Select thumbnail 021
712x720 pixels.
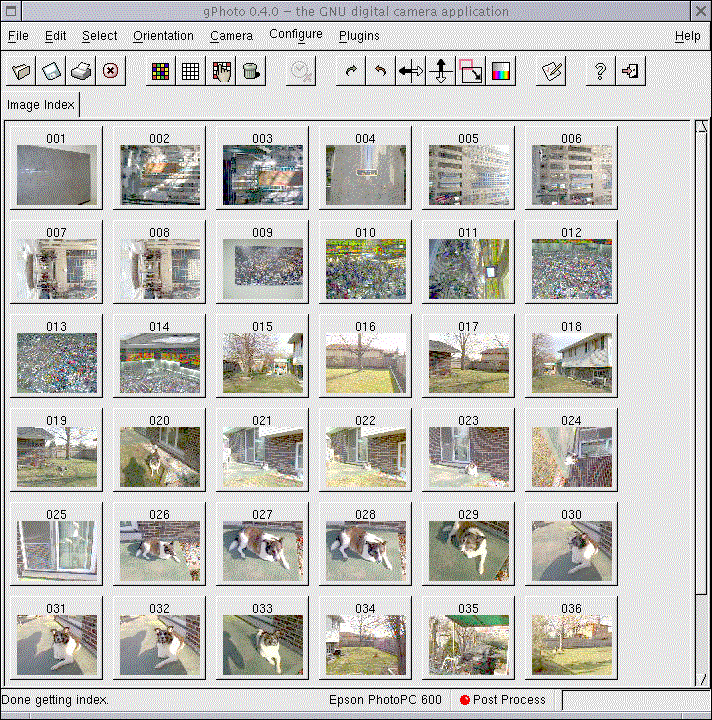tap(263, 450)
